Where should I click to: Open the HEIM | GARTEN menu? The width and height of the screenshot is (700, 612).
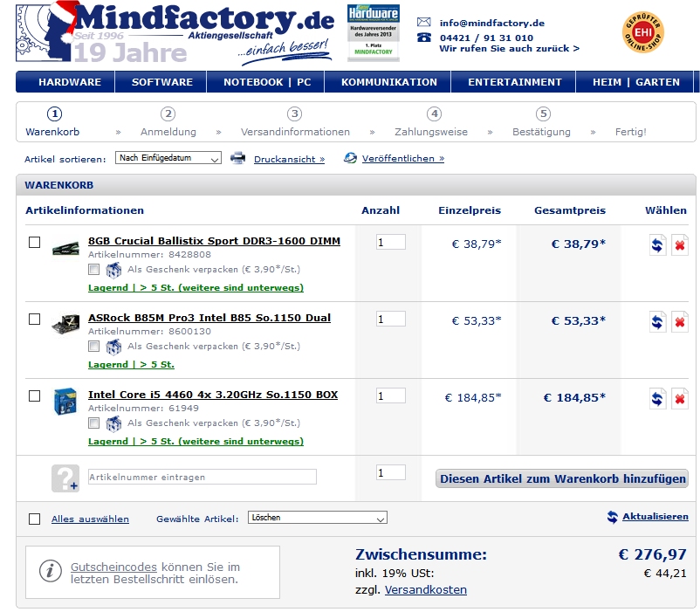pyautogui.click(x=636, y=82)
